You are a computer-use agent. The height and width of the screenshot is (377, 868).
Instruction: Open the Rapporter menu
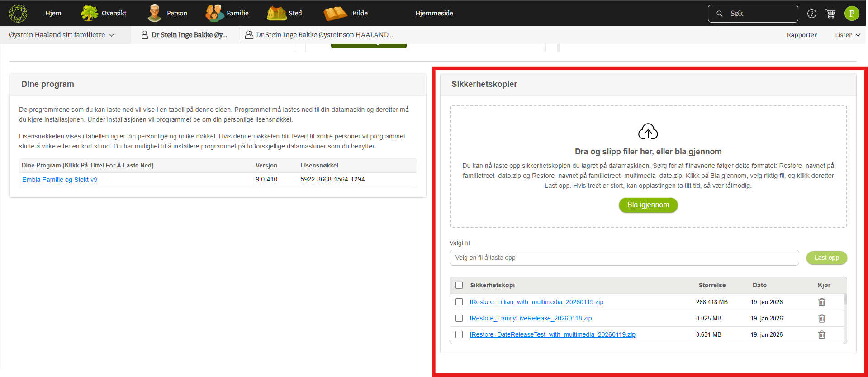(801, 35)
